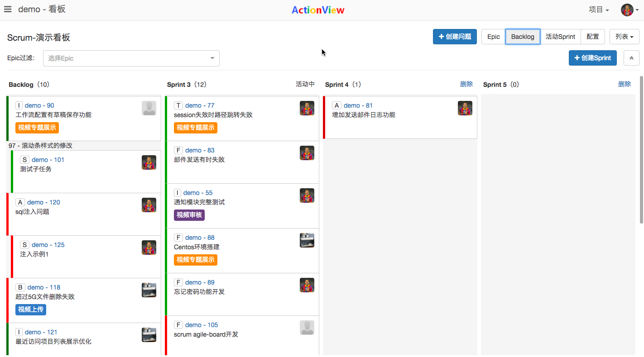Click the blank assignee avatar on demo - 105
The width and height of the screenshot is (644, 357).
[307, 328]
